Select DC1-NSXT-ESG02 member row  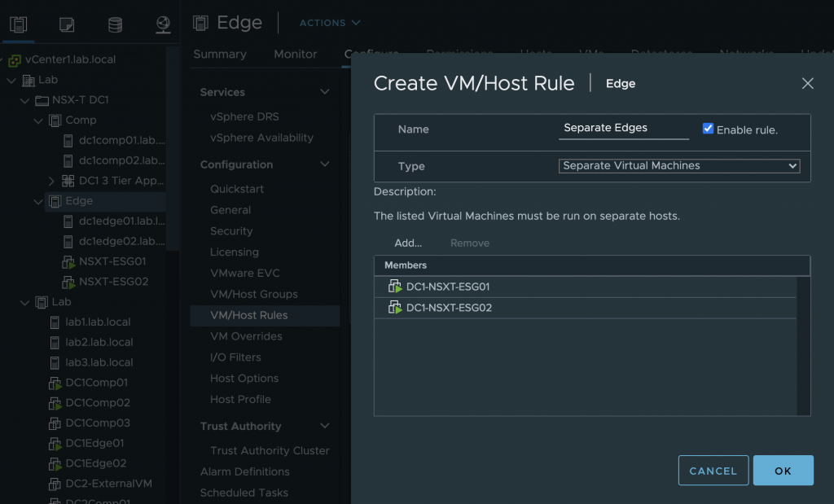tap(585, 308)
